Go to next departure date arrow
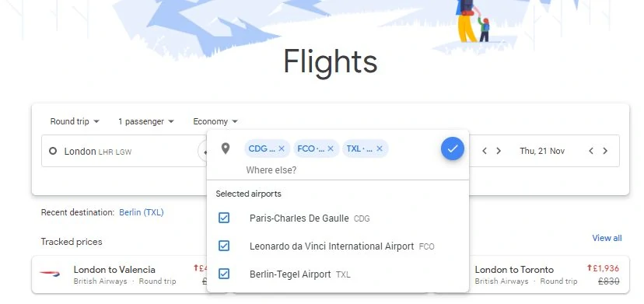The width and height of the screenshot is (644, 304). 499,151
